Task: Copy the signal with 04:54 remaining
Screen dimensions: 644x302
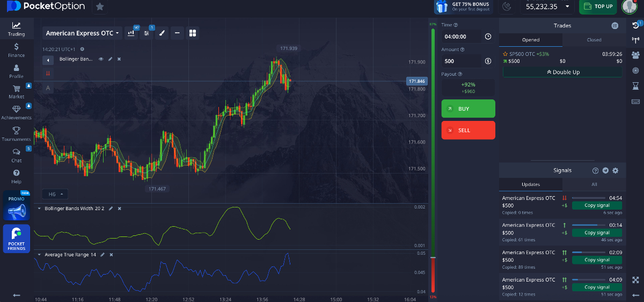Action: [597, 205]
